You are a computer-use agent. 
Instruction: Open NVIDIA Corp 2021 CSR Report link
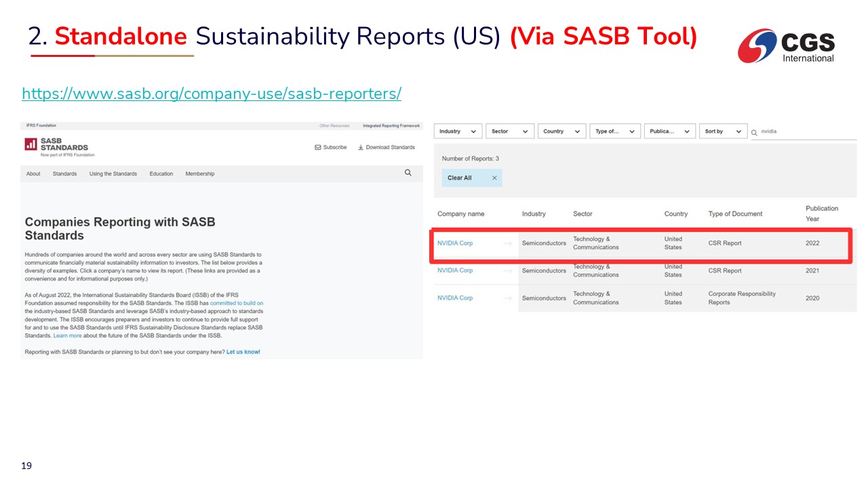tap(455, 270)
